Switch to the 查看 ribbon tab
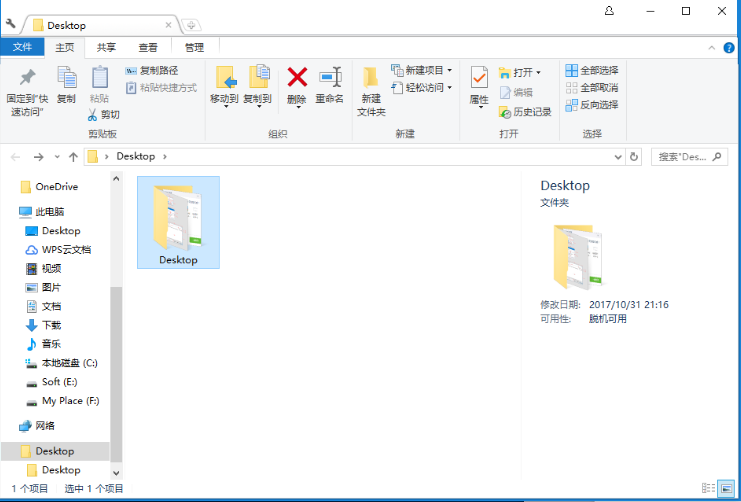The width and height of the screenshot is (741, 502). point(147,47)
